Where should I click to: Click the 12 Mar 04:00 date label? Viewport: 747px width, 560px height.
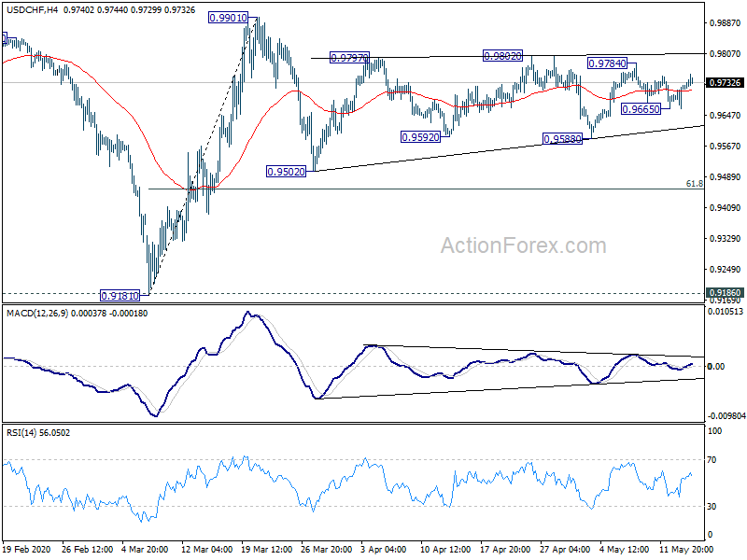point(206,549)
